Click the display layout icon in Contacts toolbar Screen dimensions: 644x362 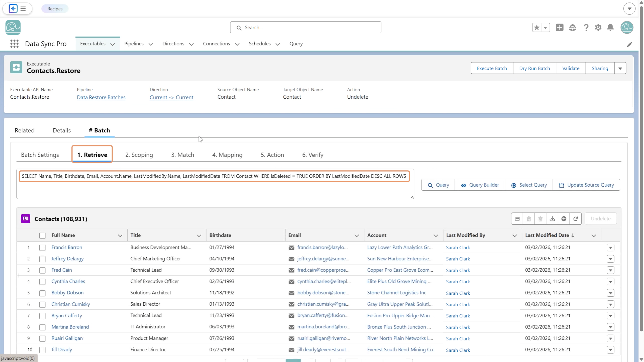(x=517, y=219)
